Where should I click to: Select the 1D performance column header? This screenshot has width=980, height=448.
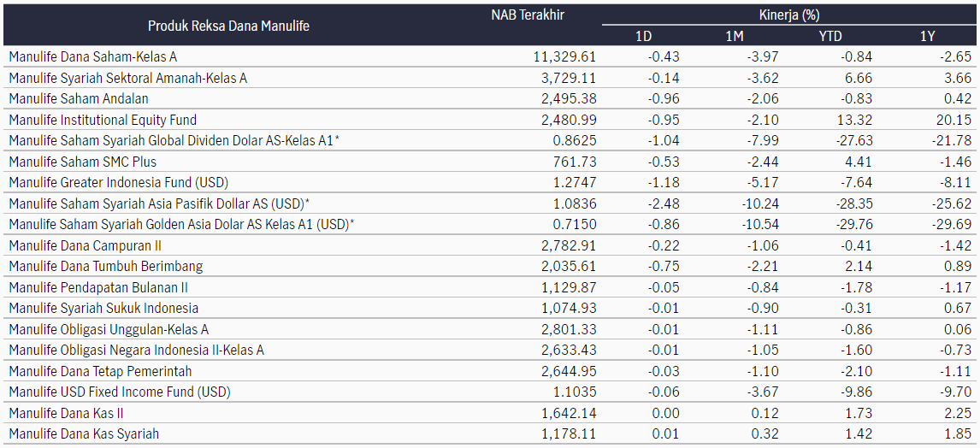[644, 36]
